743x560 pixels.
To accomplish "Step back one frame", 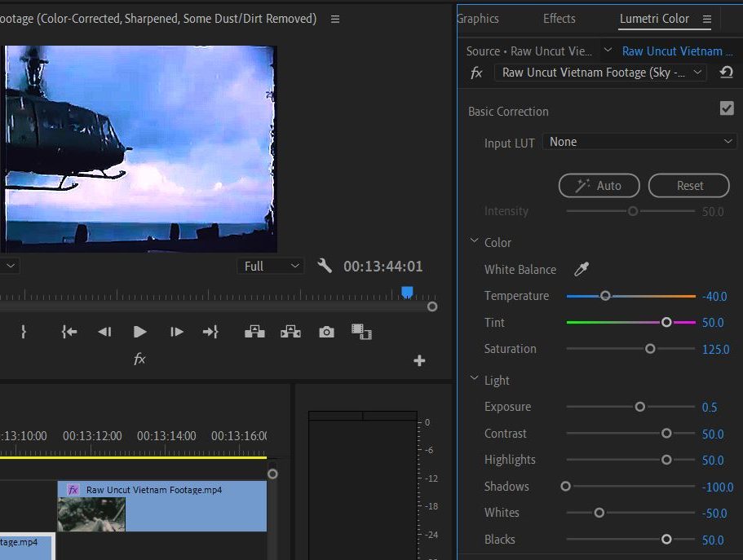I will pos(104,332).
